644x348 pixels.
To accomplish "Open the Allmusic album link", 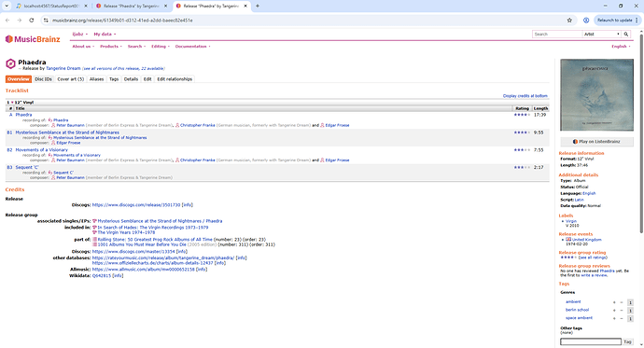I will (144, 270).
